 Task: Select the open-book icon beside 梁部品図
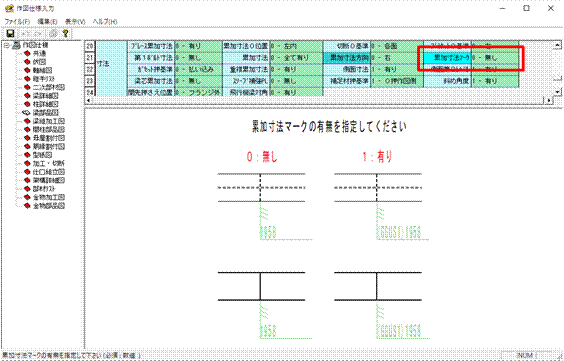point(27,113)
